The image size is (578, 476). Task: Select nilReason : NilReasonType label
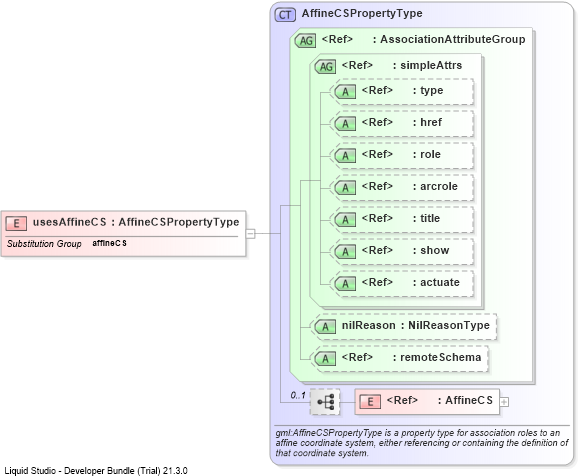point(415,325)
